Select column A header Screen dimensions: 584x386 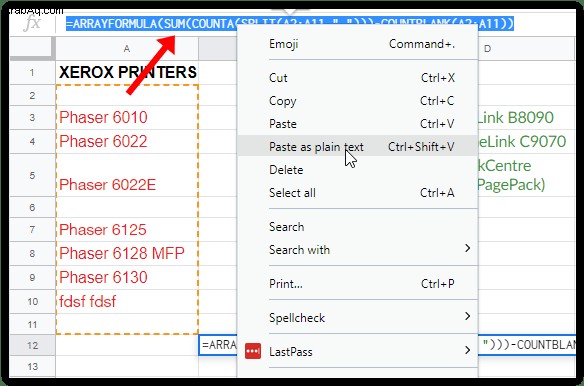(x=127, y=48)
